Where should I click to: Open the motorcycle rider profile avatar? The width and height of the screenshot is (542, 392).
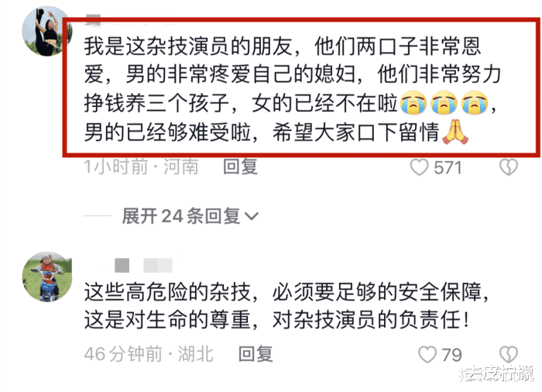click(x=47, y=277)
